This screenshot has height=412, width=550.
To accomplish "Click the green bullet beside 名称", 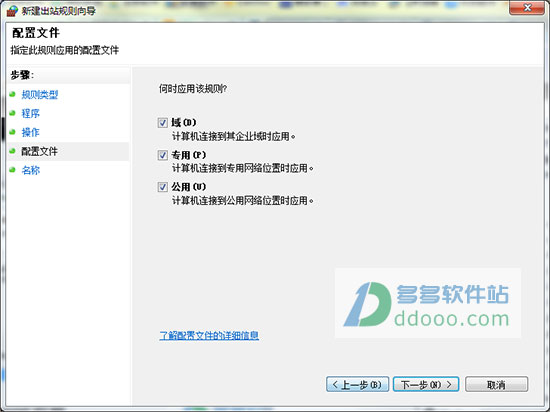I will click(x=13, y=170).
